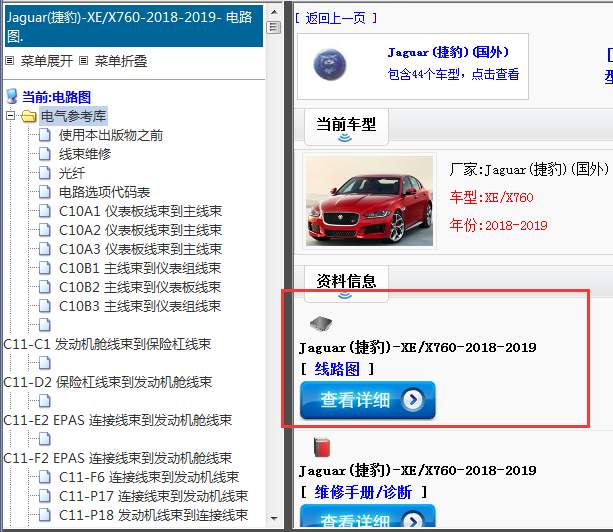Click the 车型:XE/X760 text
Viewport: 613px width, 532px height.
(x=491, y=197)
